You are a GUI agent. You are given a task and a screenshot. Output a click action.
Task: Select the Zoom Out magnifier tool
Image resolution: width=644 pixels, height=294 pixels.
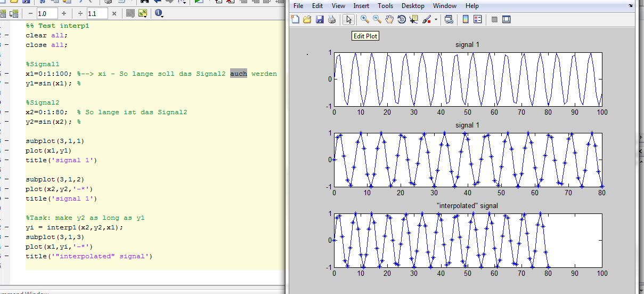(x=377, y=20)
